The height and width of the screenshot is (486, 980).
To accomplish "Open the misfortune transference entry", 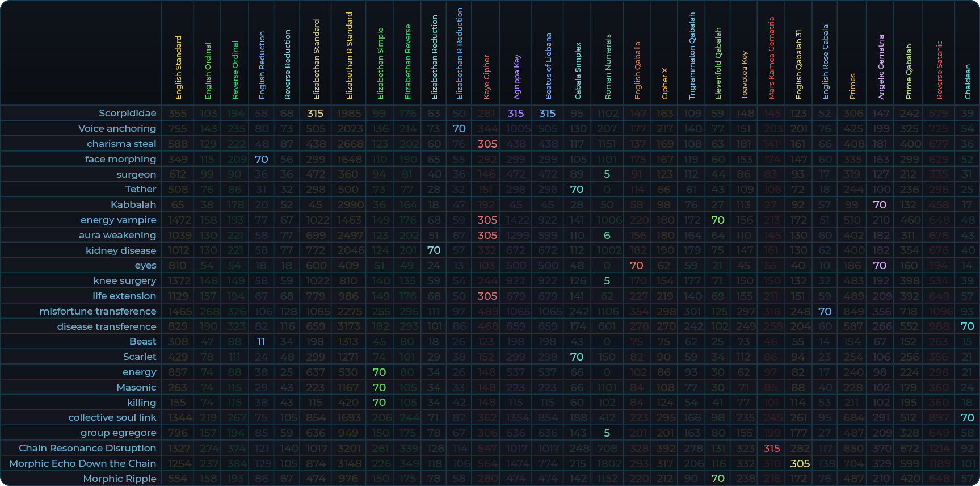I will click(98, 311).
